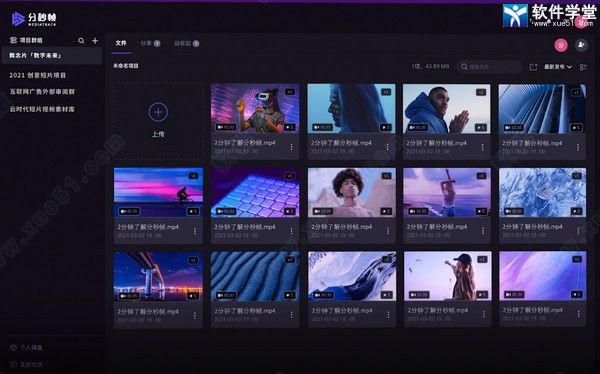The width and height of the screenshot is (600, 374).
Task: Open three-dot menu on icy texture card
Action: [x=579, y=231]
